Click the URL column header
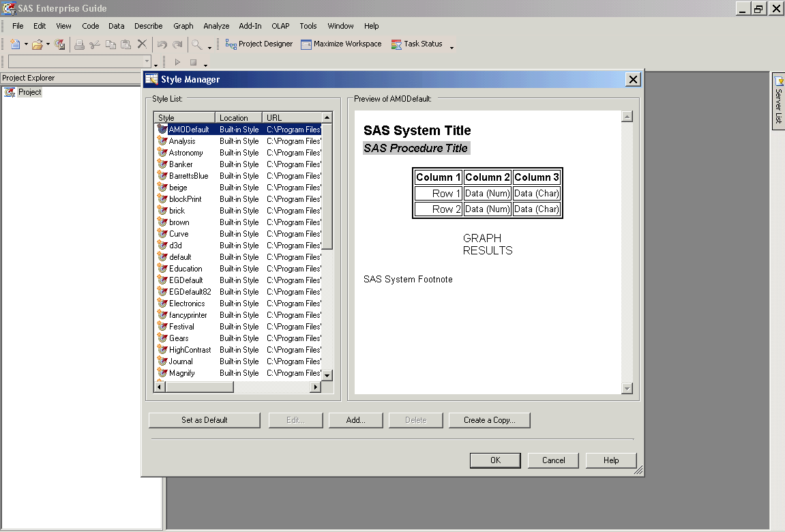The image size is (785, 532). tap(292, 117)
